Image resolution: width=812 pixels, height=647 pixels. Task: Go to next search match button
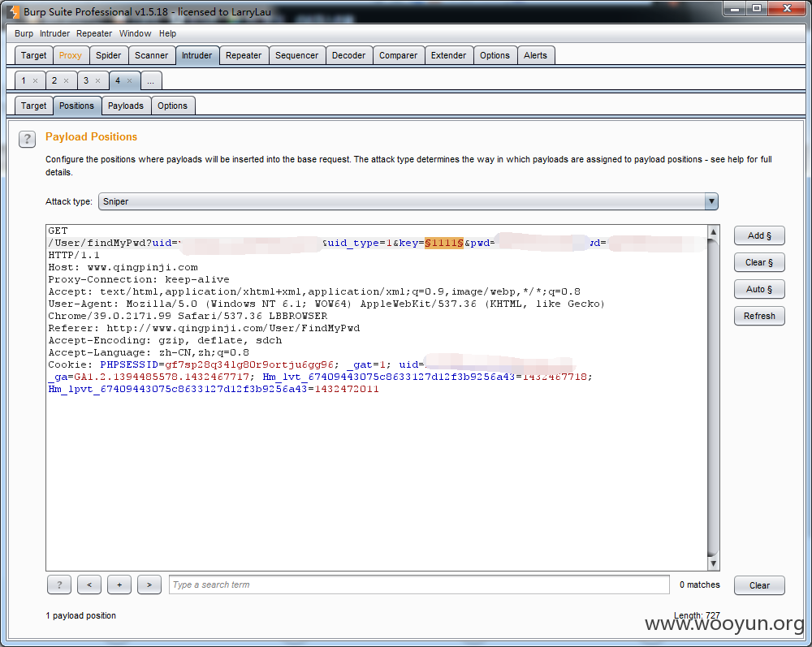[149, 584]
